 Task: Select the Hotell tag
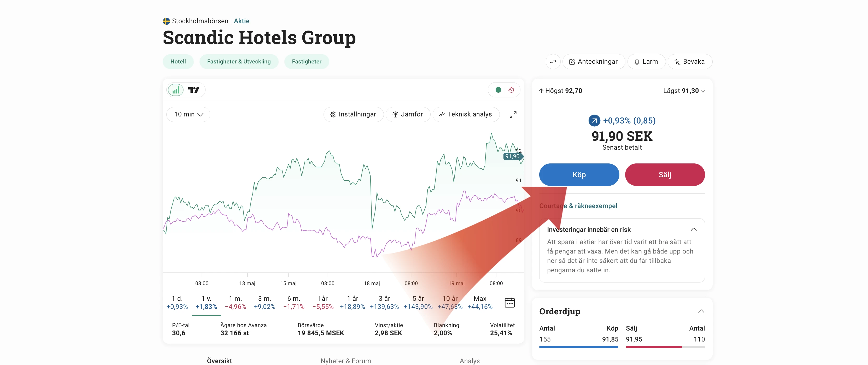point(178,62)
